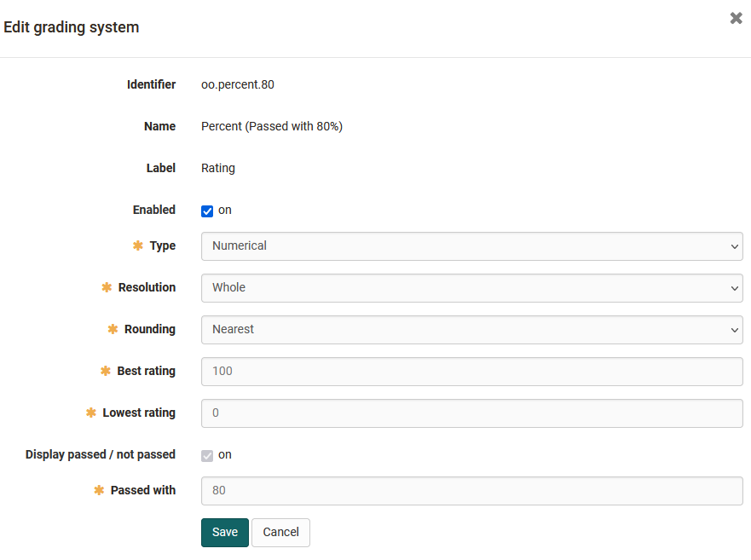This screenshot has height=560, width=751.
Task: Click the mandatory asterisk beside Best rating
Action: click(x=106, y=371)
